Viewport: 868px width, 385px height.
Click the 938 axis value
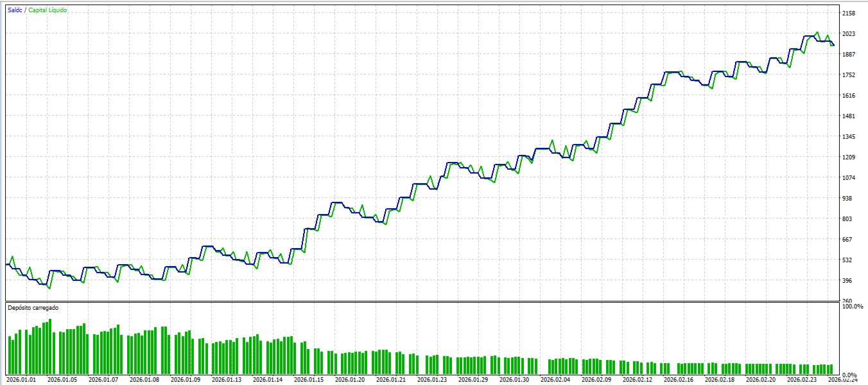848,199
